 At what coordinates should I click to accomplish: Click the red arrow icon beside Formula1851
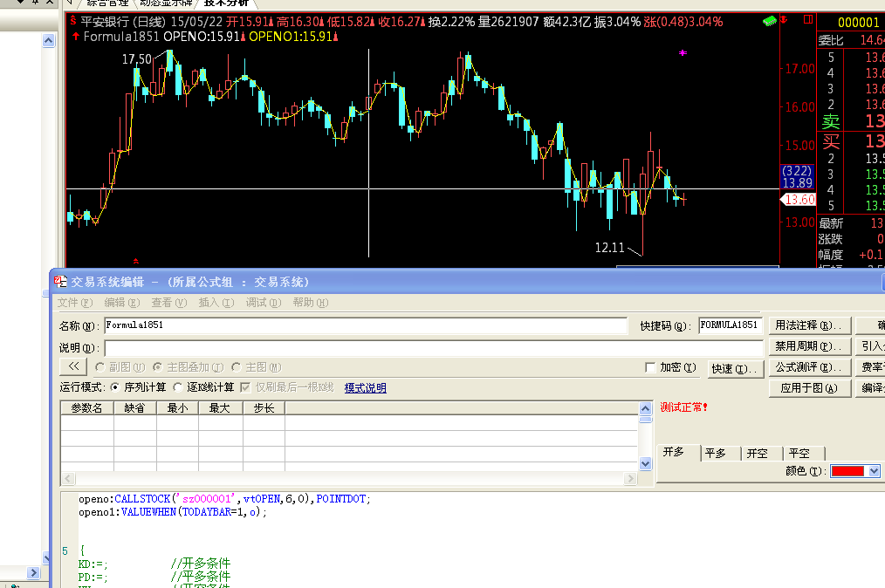tap(76, 36)
